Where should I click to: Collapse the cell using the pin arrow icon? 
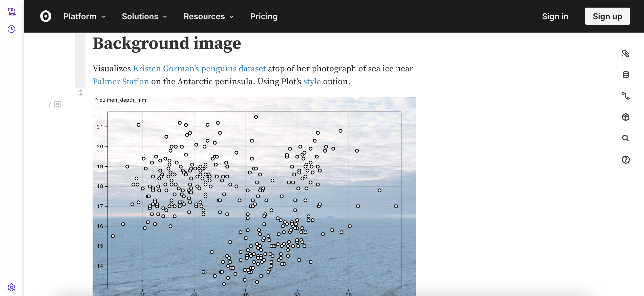[x=80, y=93]
